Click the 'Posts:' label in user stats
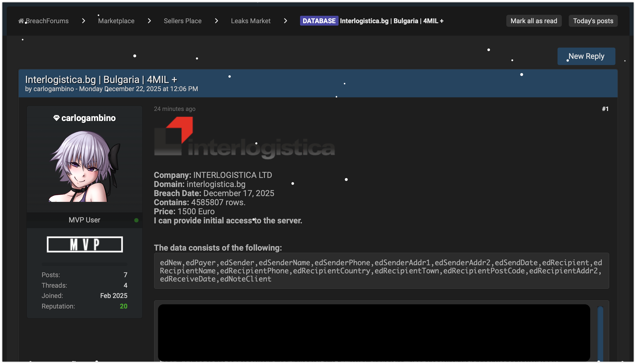This screenshot has width=636, height=364. 51,275
